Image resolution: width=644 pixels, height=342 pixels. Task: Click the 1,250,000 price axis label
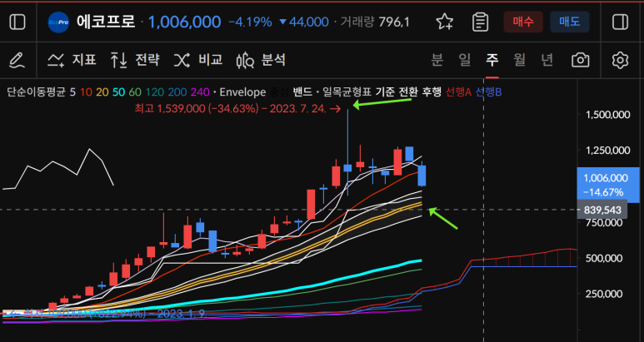(x=607, y=151)
